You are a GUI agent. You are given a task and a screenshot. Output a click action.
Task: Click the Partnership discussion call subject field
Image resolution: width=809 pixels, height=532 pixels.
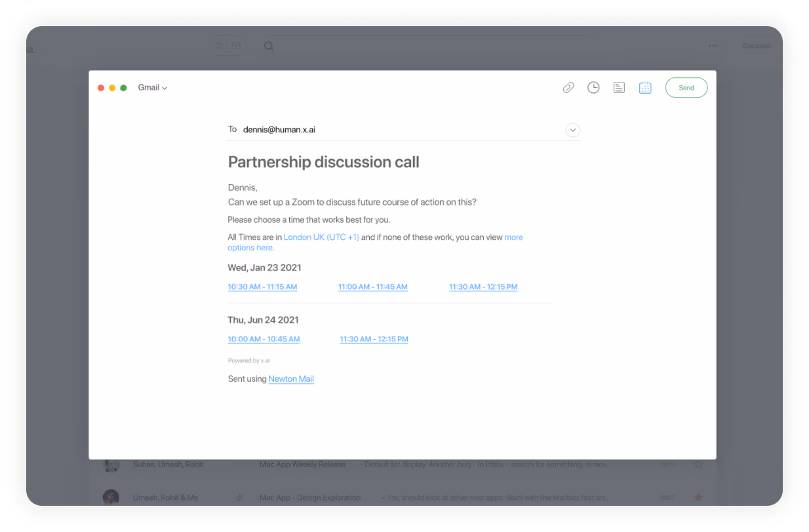(x=323, y=162)
